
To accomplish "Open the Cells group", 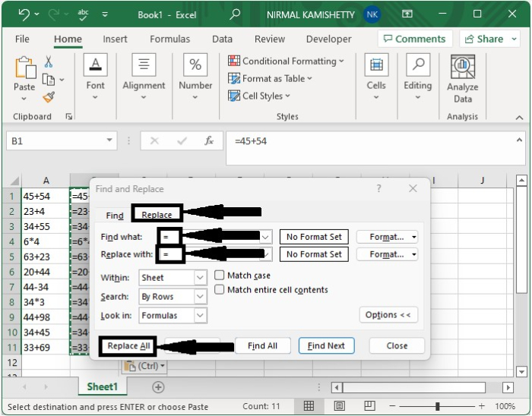I will click(376, 77).
